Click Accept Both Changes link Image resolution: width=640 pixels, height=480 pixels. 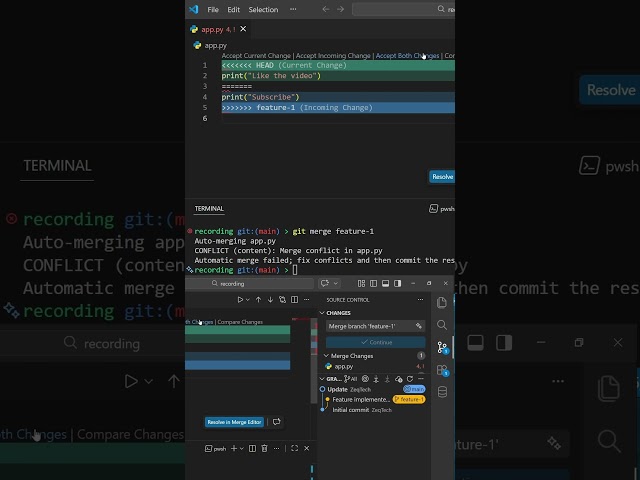407,56
